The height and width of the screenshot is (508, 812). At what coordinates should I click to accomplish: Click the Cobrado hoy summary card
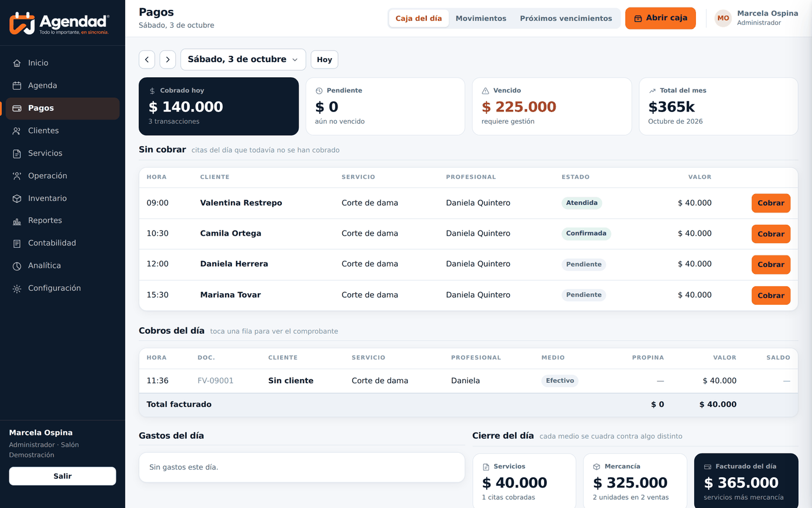coord(219,106)
